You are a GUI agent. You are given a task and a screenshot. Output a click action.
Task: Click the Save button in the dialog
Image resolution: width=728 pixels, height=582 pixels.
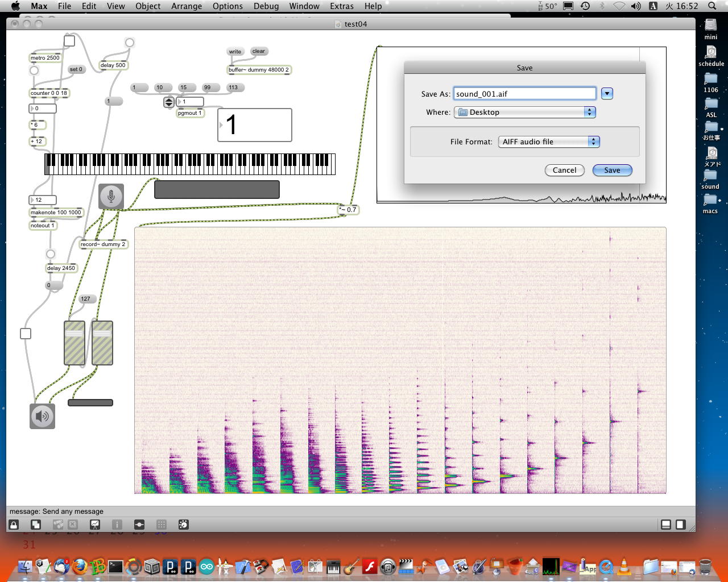coord(612,171)
